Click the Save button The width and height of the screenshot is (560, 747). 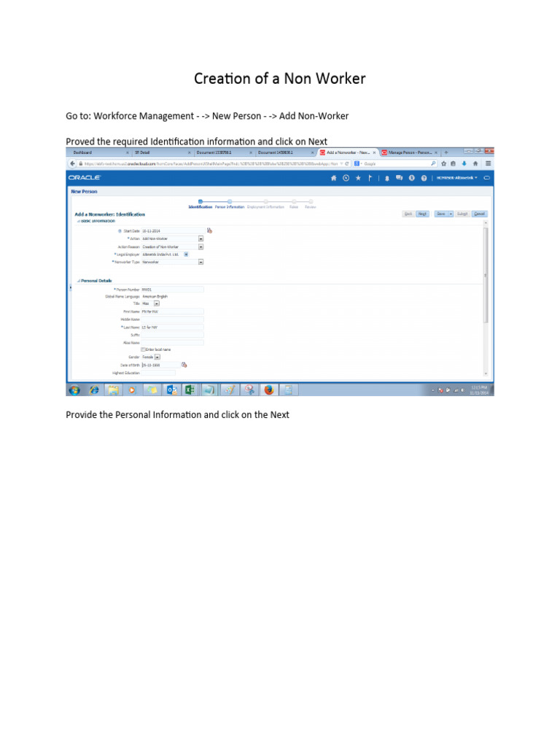pyautogui.click(x=441, y=214)
